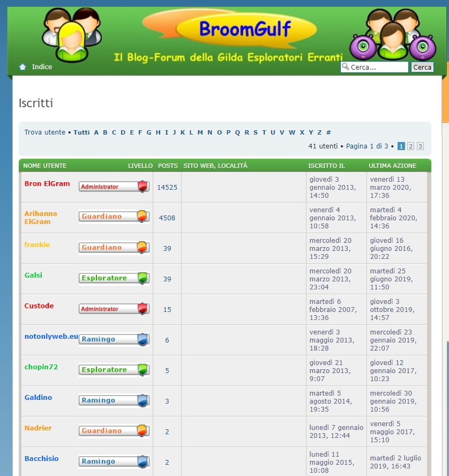Open notonlyweb.eu user profile
Viewport: 449px width, 476px height.
[x=51, y=336]
